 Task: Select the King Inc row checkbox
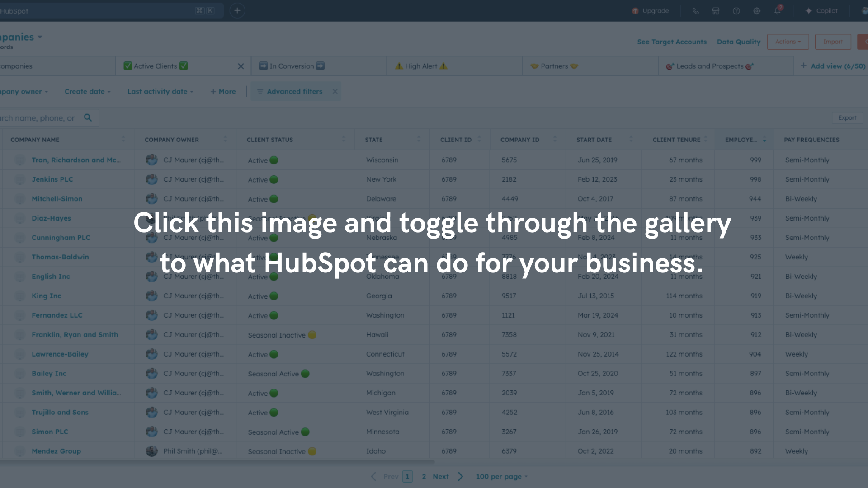pos(20,296)
